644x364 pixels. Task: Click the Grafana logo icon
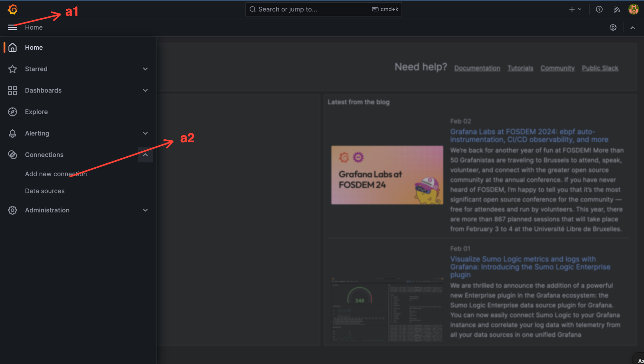pyautogui.click(x=13, y=9)
